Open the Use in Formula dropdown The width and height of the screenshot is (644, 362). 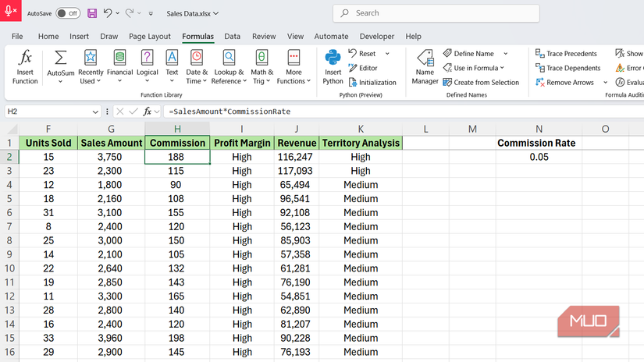point(474,68)
